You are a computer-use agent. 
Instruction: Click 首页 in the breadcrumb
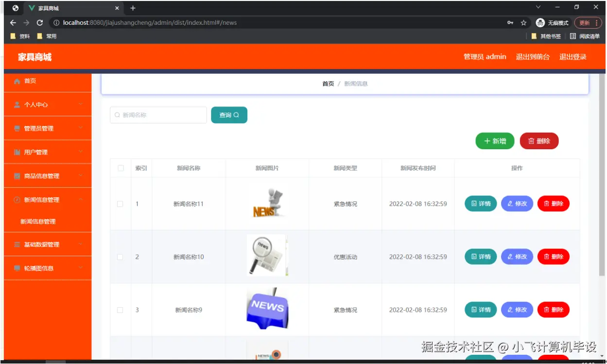coord(328,84)
